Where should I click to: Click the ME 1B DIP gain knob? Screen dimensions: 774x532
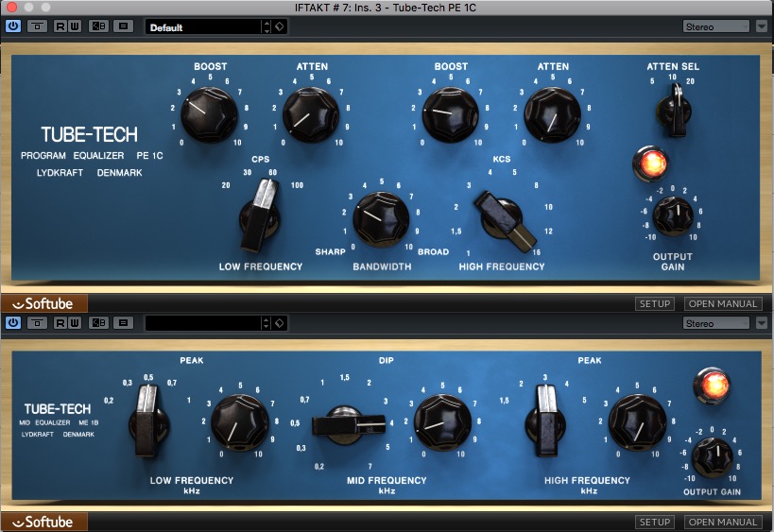(x=442, y=423)
